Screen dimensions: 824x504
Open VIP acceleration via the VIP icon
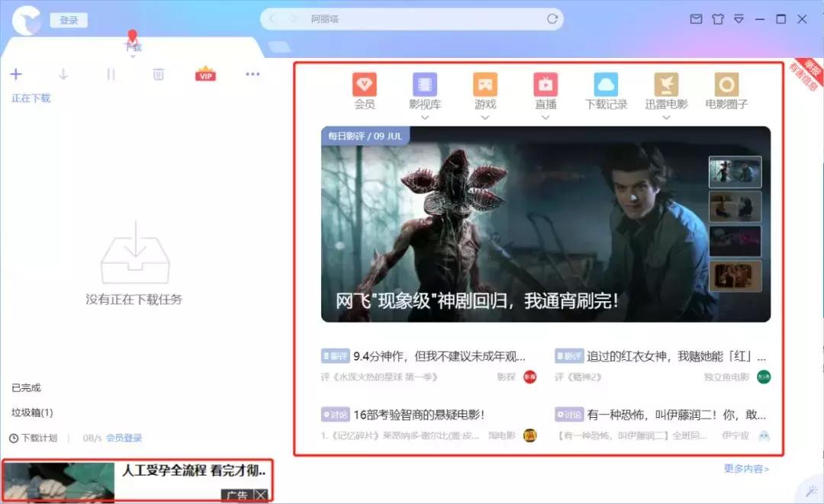pyautogui.click(x=204, y=74)
